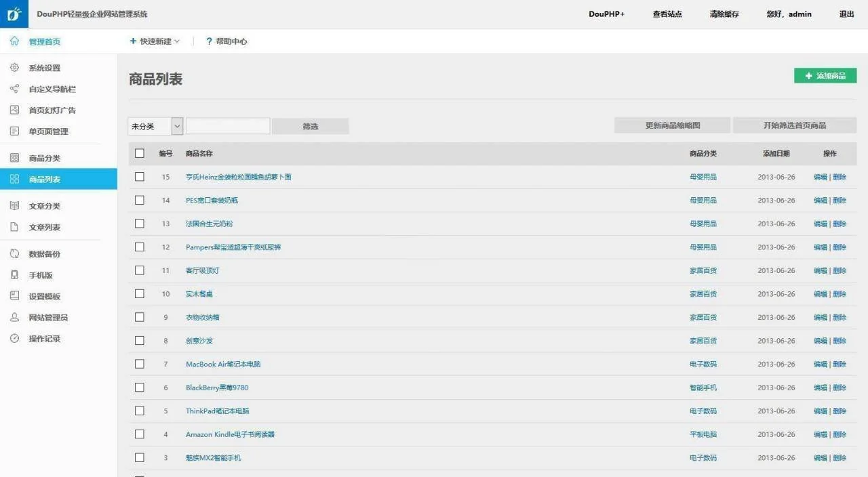Screen dimensions: 868x477
Task: Check the box for product number 15
Action: tap(140, 177)
